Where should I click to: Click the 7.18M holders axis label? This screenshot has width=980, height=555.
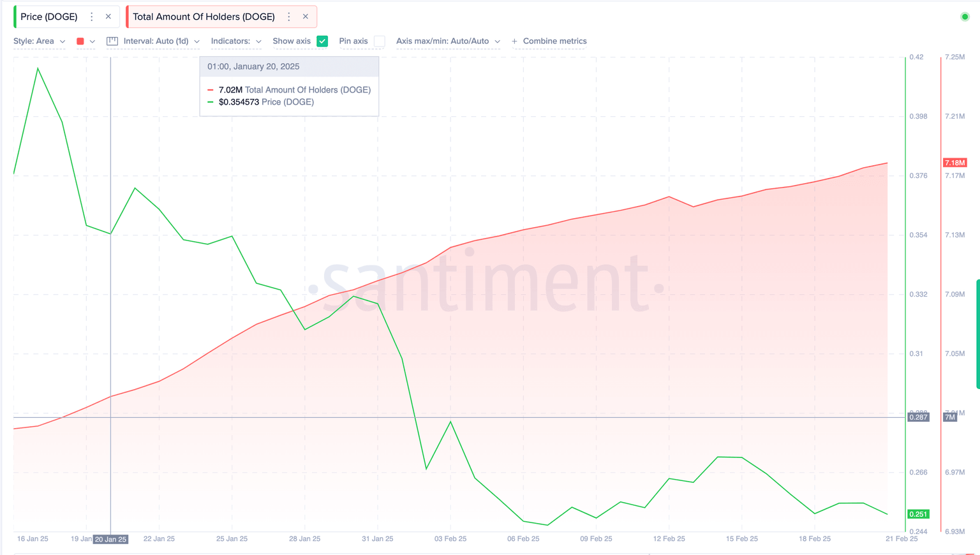[954, 163]
